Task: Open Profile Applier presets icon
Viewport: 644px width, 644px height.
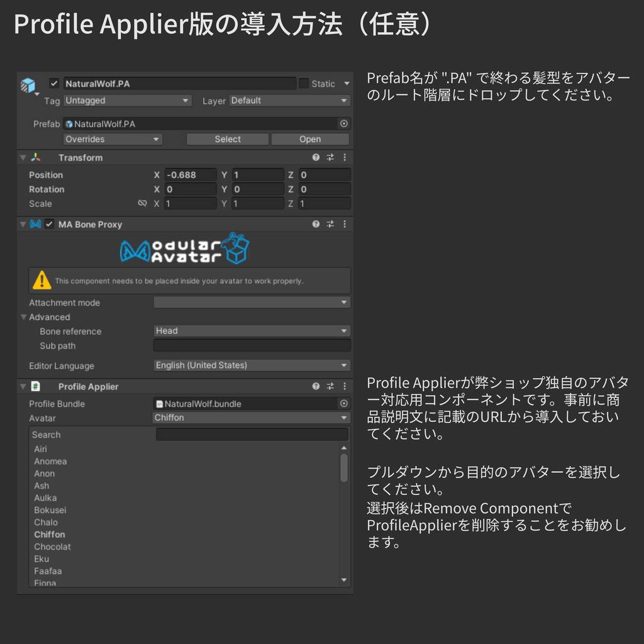Action: tap(330, 386)
